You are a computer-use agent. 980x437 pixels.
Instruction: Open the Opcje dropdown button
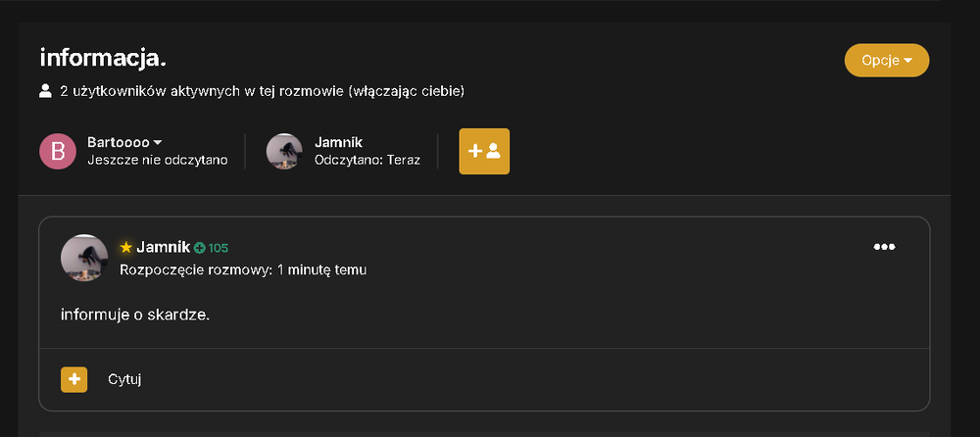pyautogui.click(x=886, y=61)
